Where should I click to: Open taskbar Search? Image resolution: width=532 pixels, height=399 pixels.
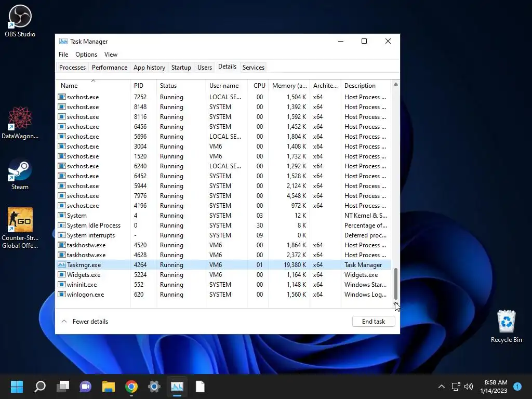coord(40,387)
